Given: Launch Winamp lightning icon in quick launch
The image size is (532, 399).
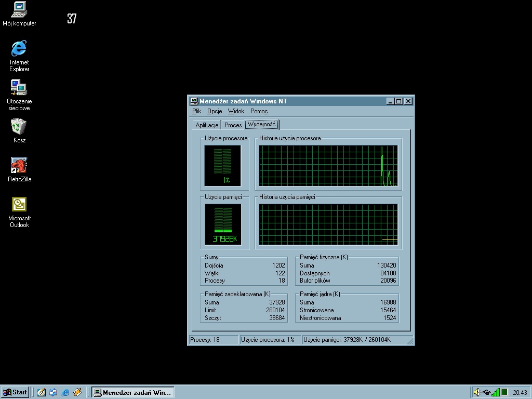Looking at the screenshot, I should (77, 392).
